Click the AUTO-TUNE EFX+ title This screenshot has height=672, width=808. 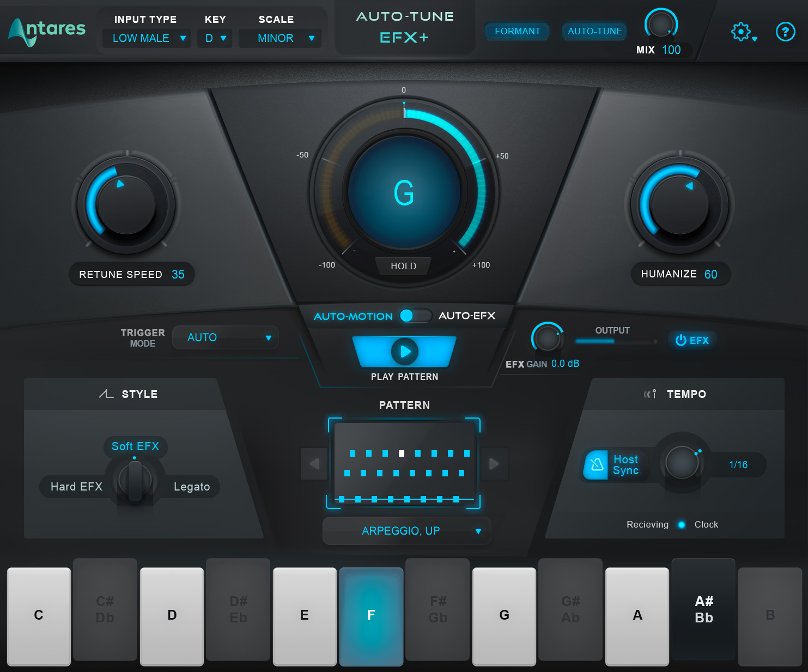coord(404,27)
